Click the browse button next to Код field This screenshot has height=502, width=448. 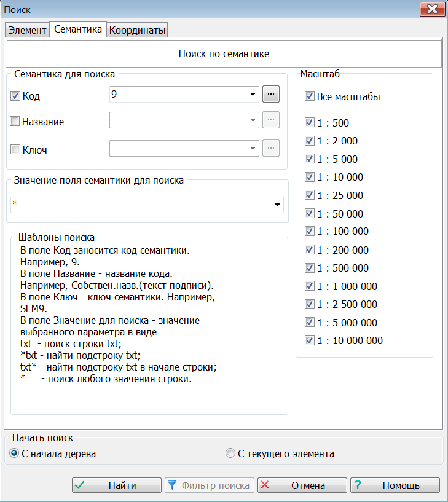coord(271,94)
